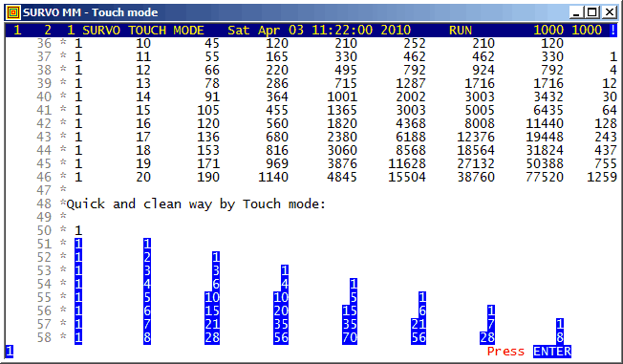Image resolution: width=623 pixels, height=364 pixels.
Task: Click the value 19448 on line 43
Action: coord(545,137)
